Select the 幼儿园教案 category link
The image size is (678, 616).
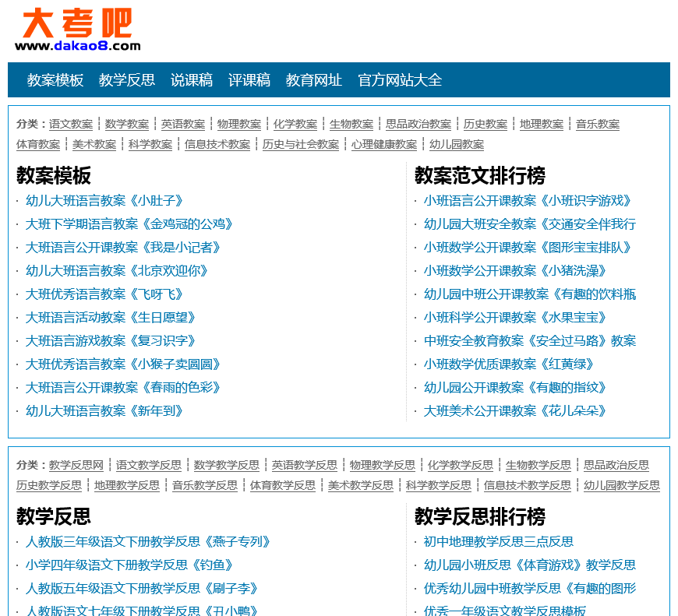[457, 144]
